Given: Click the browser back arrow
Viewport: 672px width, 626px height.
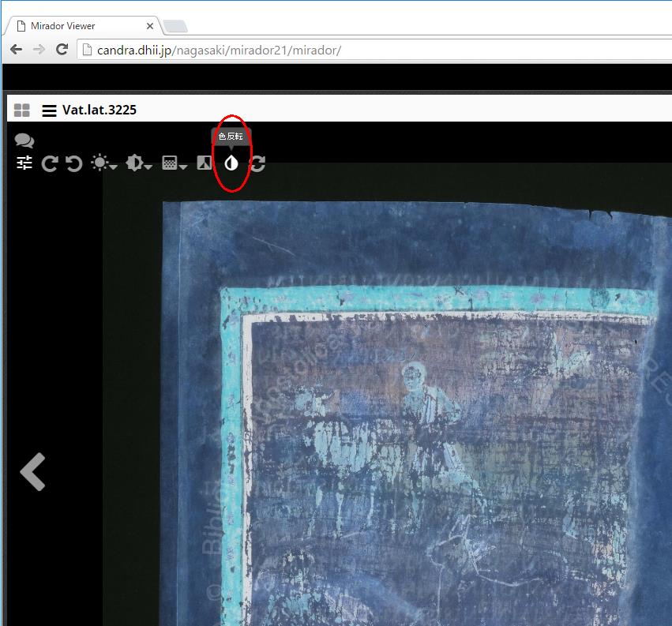Looking at the screenshot, I should click(16, 50).
